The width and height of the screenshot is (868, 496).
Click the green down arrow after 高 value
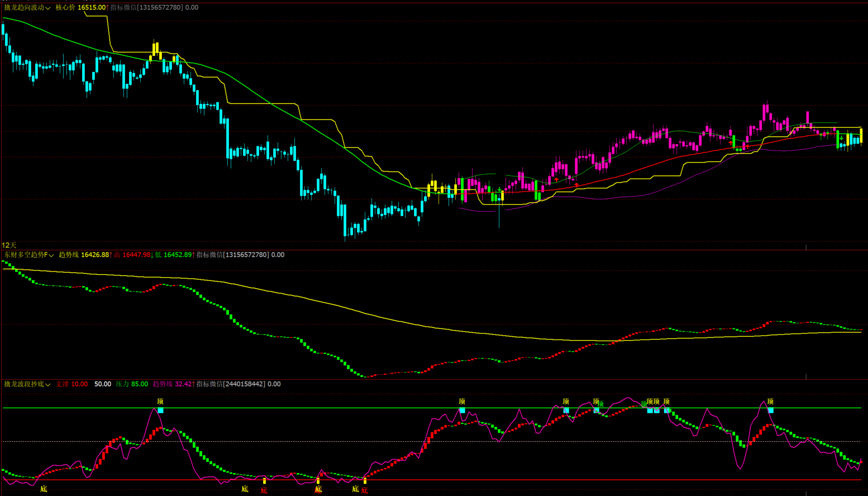152,255
